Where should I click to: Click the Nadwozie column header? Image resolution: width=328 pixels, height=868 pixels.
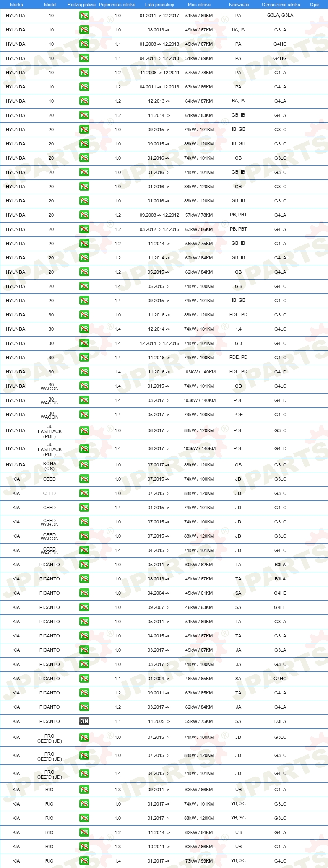(x=239, y=5)
